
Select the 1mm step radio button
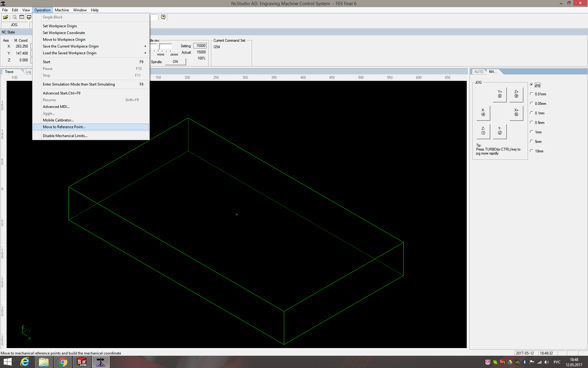532,132
